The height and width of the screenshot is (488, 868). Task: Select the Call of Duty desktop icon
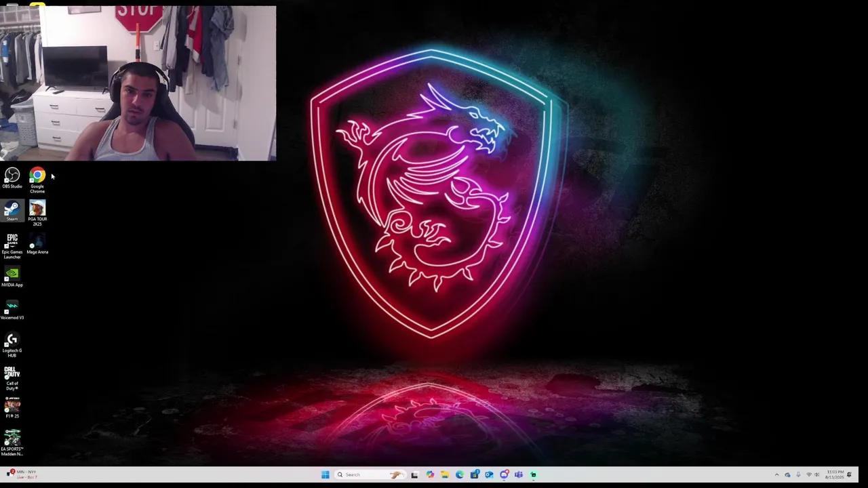tap(12, 379)
